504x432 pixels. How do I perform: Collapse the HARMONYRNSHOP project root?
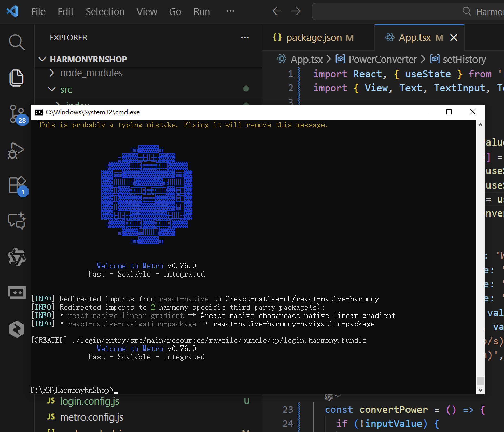(88, 59)
